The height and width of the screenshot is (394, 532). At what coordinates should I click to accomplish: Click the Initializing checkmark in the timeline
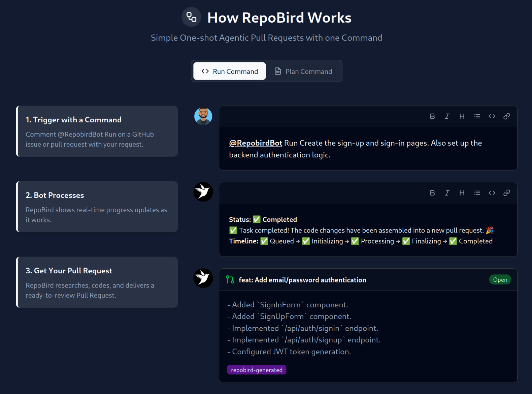click(306, 241)
